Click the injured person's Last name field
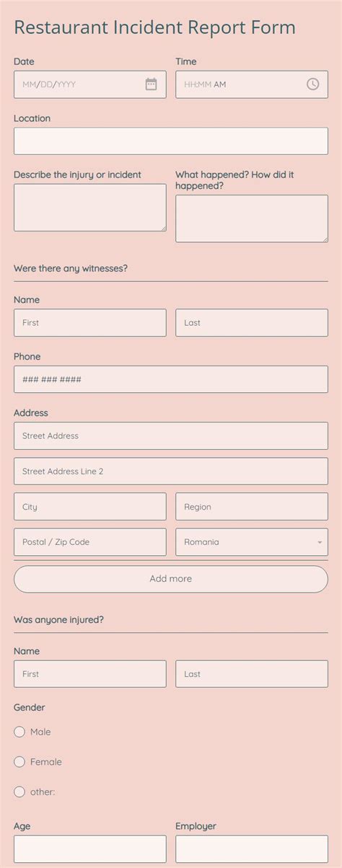 point(252,674)
